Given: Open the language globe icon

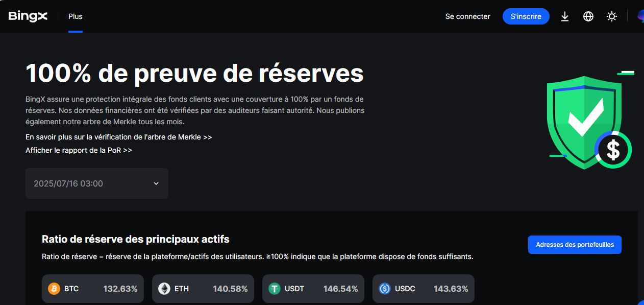Looking at the screenshot, I should [x=588, y=16].
